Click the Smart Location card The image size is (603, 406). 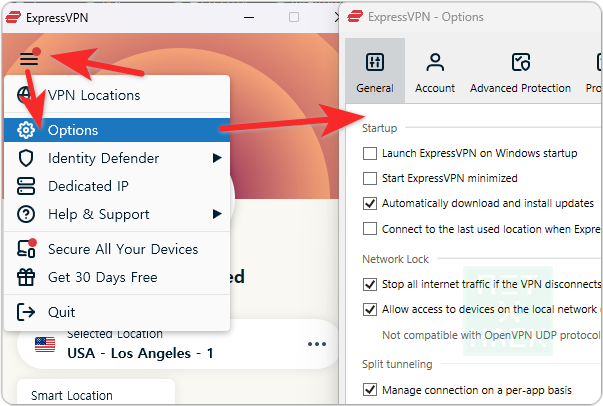(x=96, y=392)
